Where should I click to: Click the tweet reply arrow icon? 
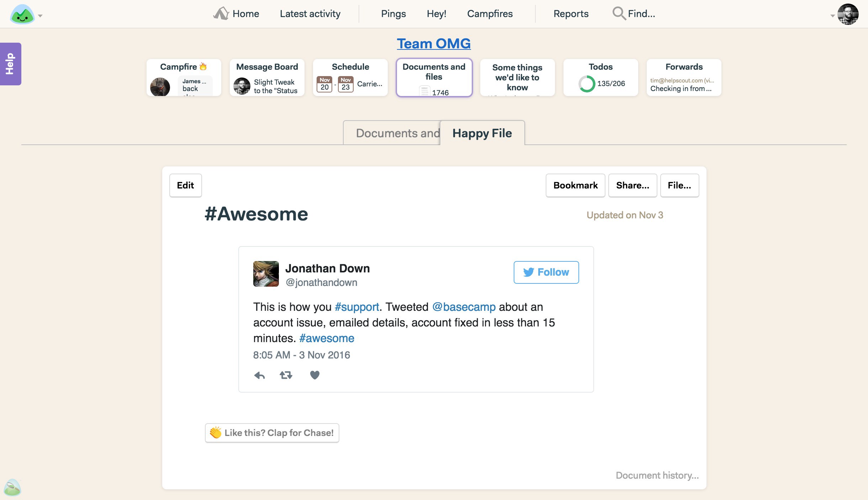pyautogui.click(x=259, y=375)
